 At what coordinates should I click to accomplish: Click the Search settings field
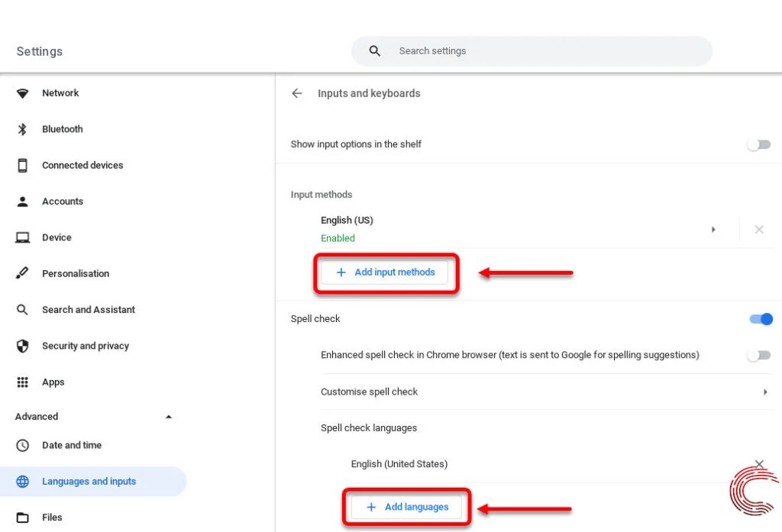pyautogui.click(x=532, y=50)
